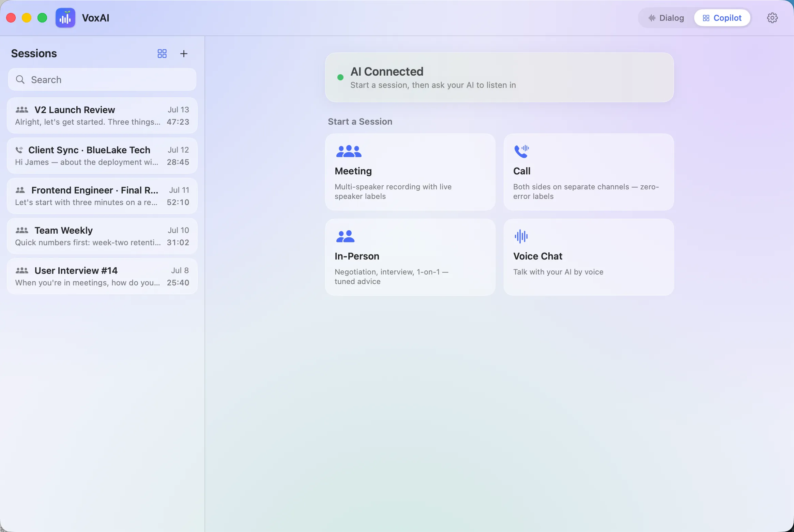Click "Talk with your AI by voice" description
Screen dimensions: 794x532
point(558,272)
